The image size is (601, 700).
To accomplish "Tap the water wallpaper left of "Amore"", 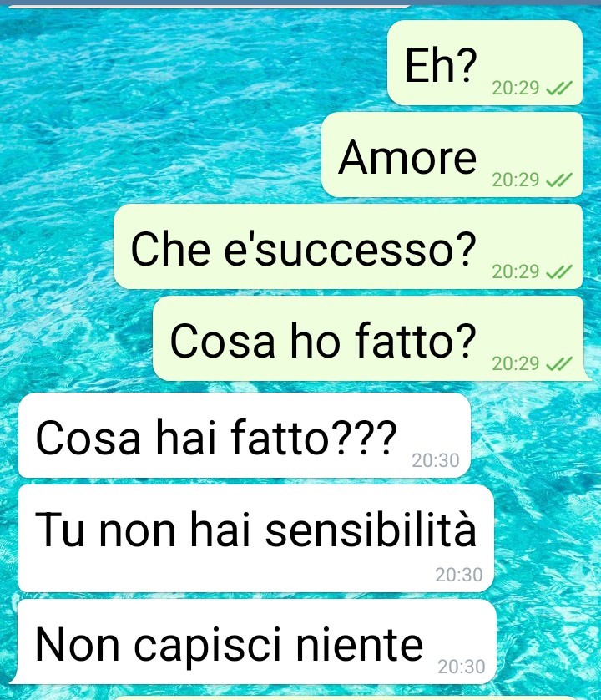I will tap(160, 155).
